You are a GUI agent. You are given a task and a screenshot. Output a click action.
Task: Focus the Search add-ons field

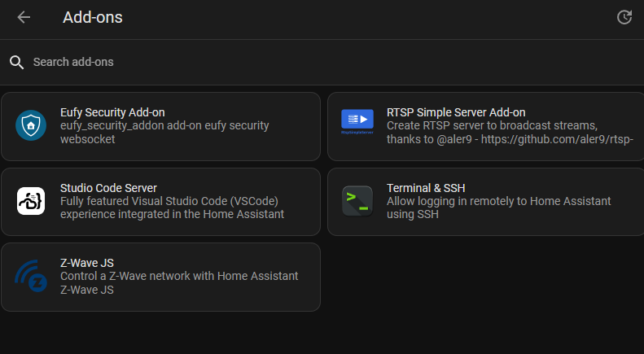322,63
